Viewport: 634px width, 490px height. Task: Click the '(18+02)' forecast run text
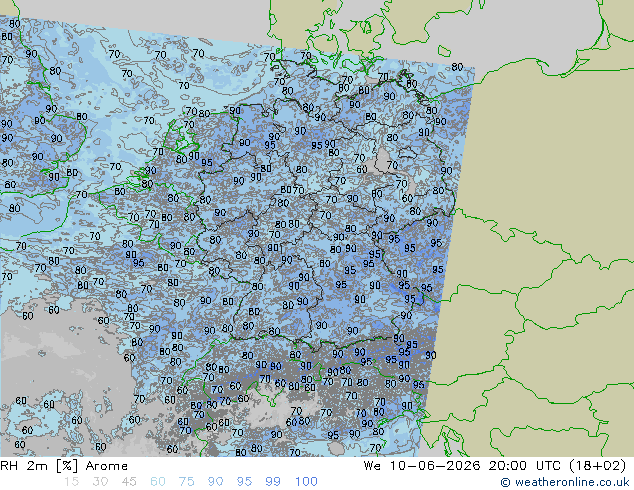tap(598, 466)
